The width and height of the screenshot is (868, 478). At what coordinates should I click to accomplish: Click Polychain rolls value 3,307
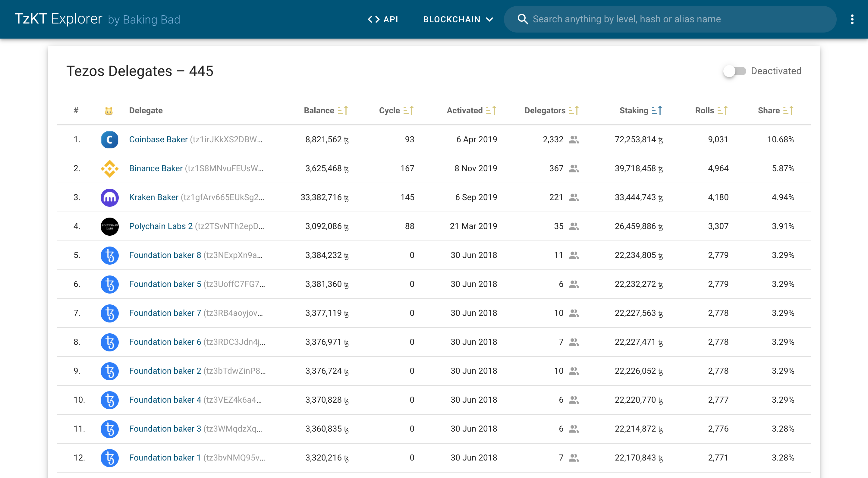pos(718,226)
